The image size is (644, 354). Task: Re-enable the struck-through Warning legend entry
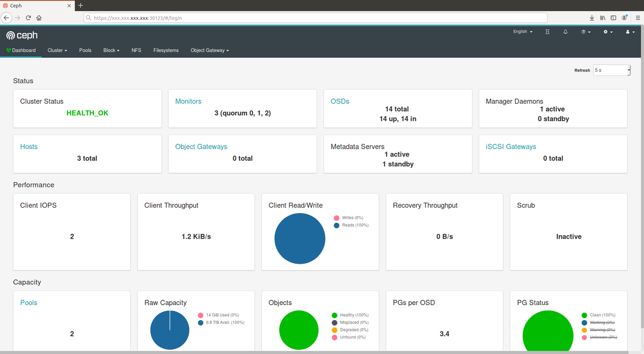(598, 330)
